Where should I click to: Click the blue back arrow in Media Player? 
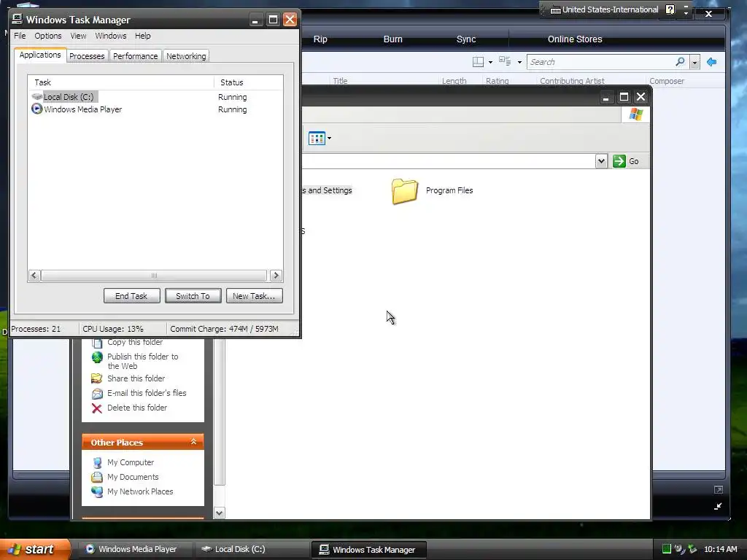coord(712,62)
